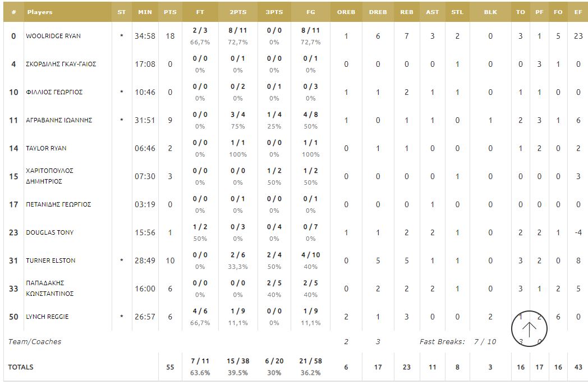The image size is (588, 384).
Task: Click the TOTALS row label
Action: coord(21,367)
